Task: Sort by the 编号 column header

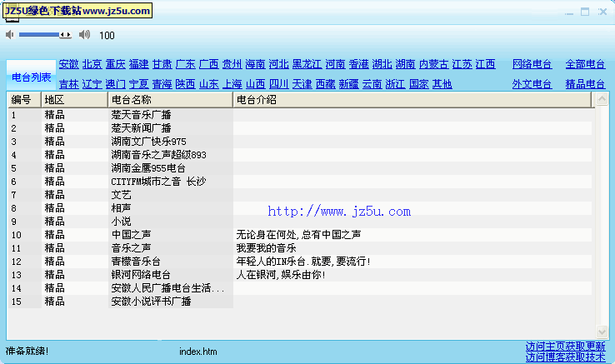Action: pos(25,100)
